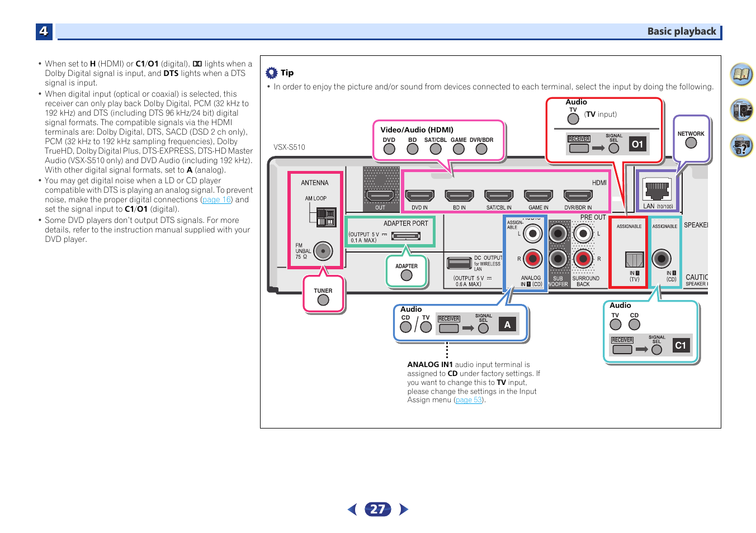This screenshot has height=533, width=756.
Task: Click the red right ANALOG IN1 jack
Action: (533, 259)
